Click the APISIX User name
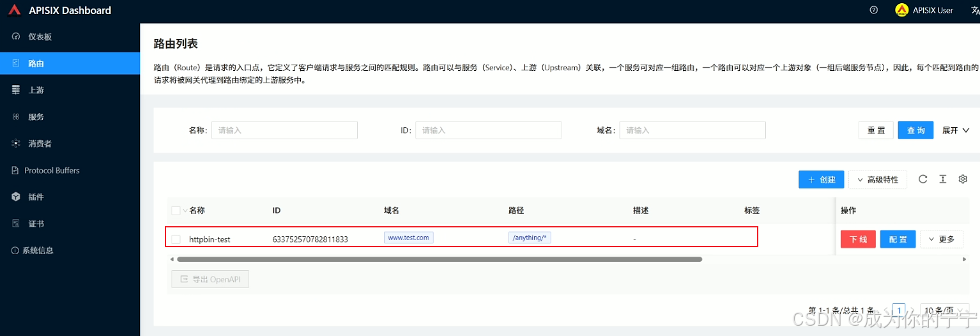This screenshot has width=980, height=336. tap(933, 10)
